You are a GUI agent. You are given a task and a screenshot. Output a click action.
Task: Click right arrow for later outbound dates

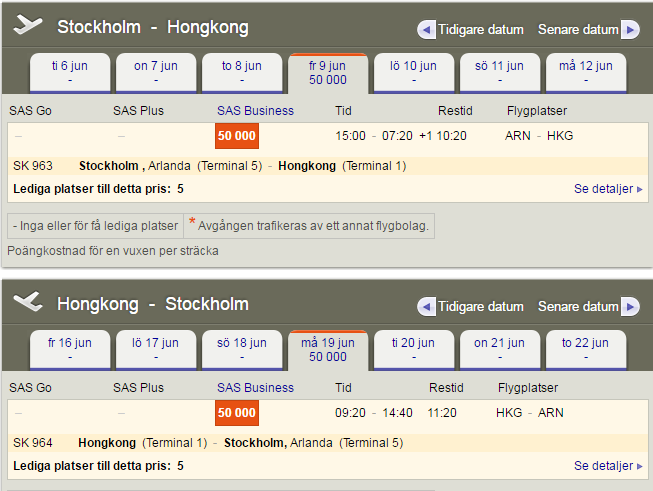tap(629, 30)
